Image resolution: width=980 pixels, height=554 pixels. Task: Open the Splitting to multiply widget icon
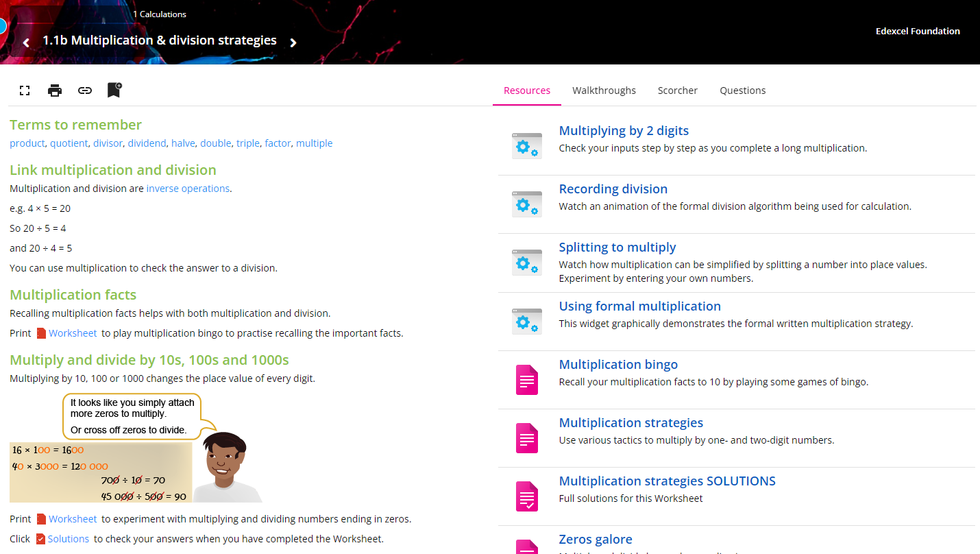pyautogui.click(x=526, y=263)
